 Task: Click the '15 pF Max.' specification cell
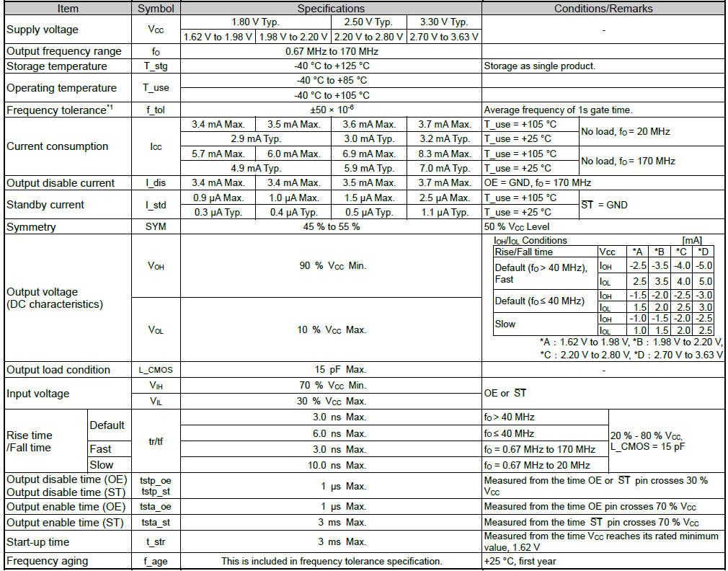point(331,370)
